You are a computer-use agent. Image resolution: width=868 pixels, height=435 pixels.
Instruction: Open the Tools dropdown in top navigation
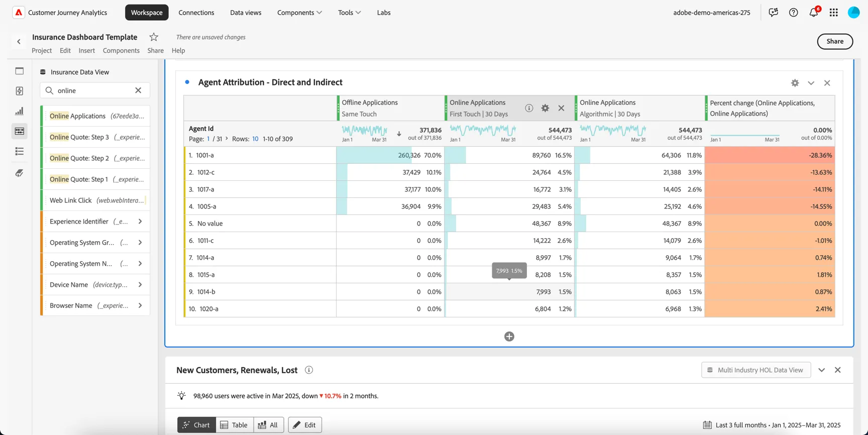[x=349, y=13]
